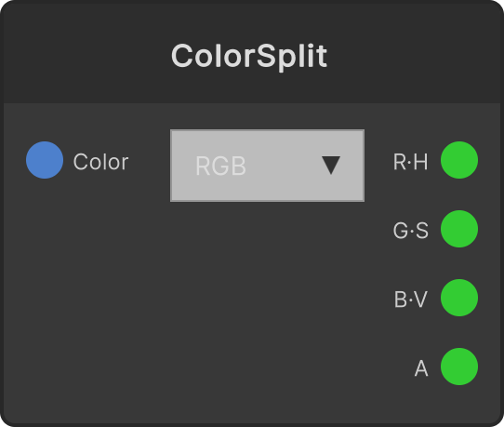Click gray dropdown area between RGB and arrow
Screen dimensions: 504x427
[x=284, y=166]
